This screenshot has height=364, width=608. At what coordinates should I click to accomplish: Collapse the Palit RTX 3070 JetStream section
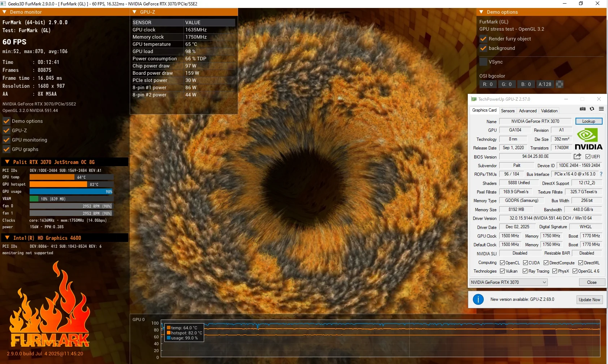point(7,162)
